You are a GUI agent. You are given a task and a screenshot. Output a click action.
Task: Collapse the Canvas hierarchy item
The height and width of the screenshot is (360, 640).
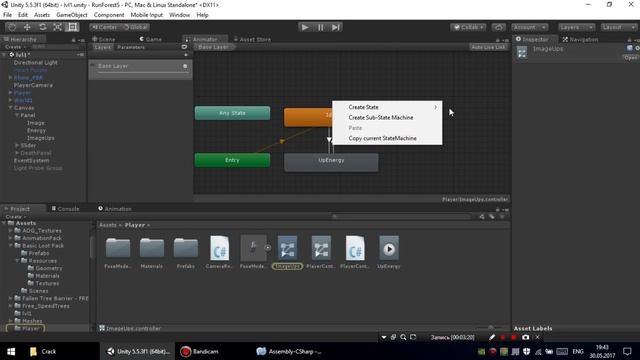click(10, 108)
